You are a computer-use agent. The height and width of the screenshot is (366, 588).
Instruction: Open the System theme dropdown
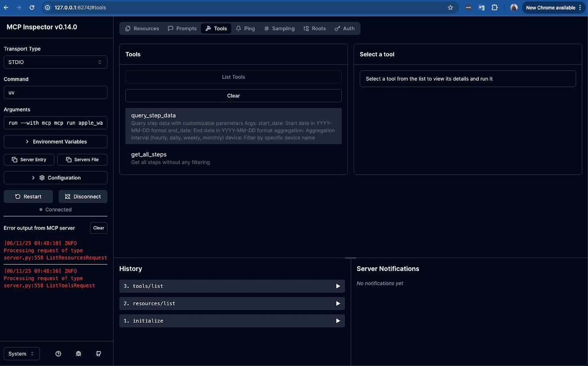[22, 354]
